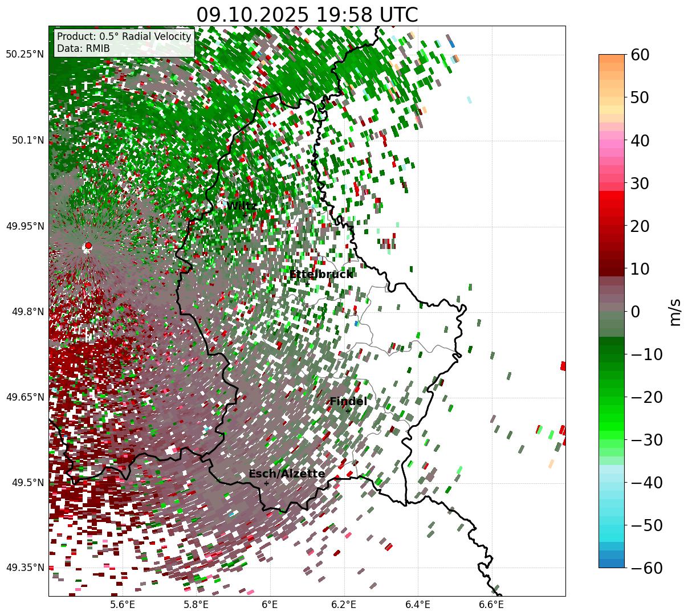Click the colorbar value −20
Screen dimensions: 688x616
coord(647,397)
